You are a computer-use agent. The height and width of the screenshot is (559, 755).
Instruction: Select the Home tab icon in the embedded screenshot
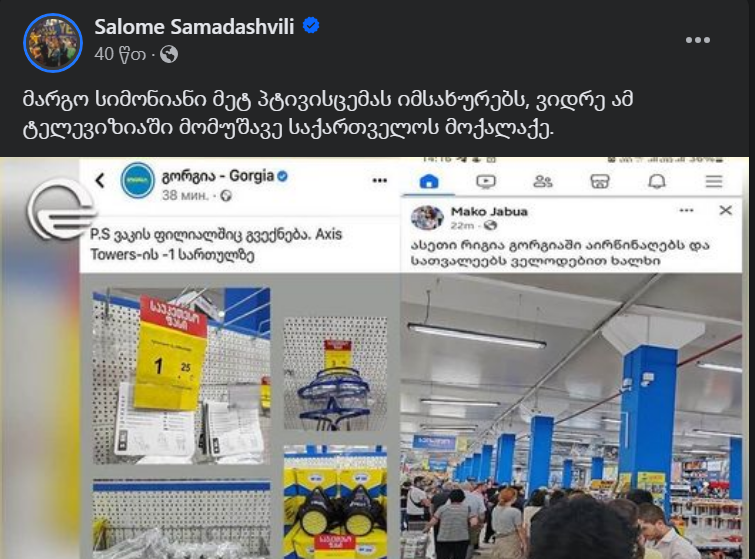pyautogui.click(x=429, y=182)
